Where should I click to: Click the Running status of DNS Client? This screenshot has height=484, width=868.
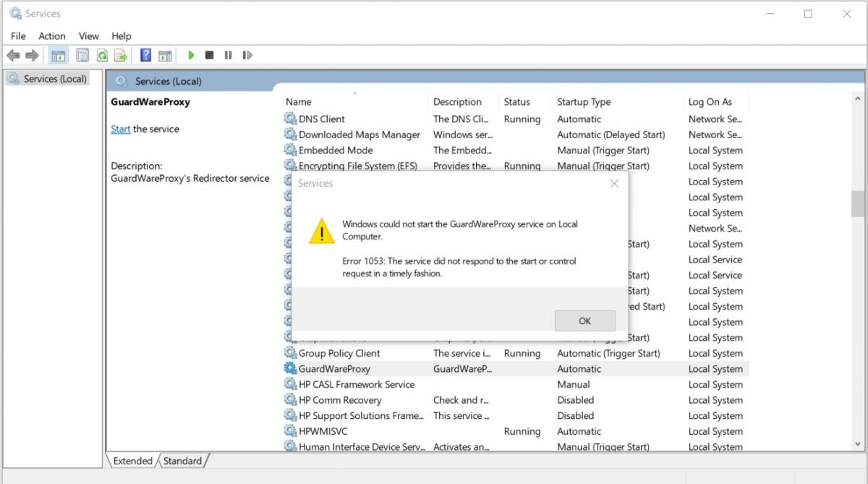pos(522,119)
